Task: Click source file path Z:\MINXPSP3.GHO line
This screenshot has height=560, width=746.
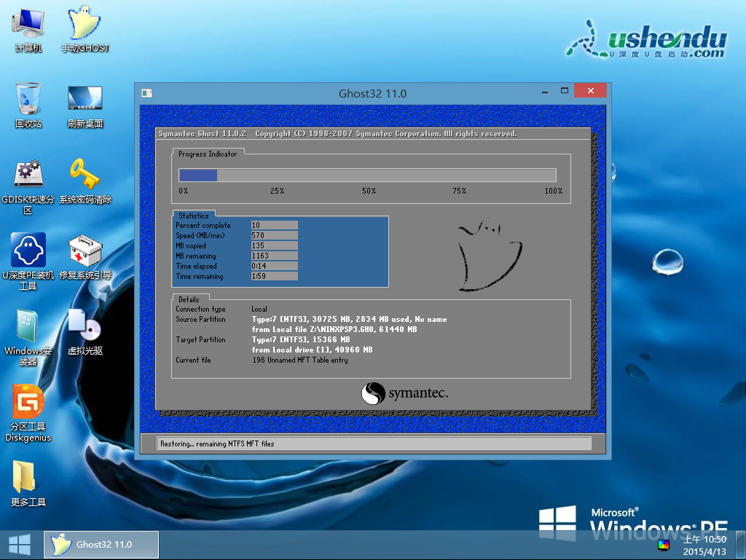Action: pos(334,329)
